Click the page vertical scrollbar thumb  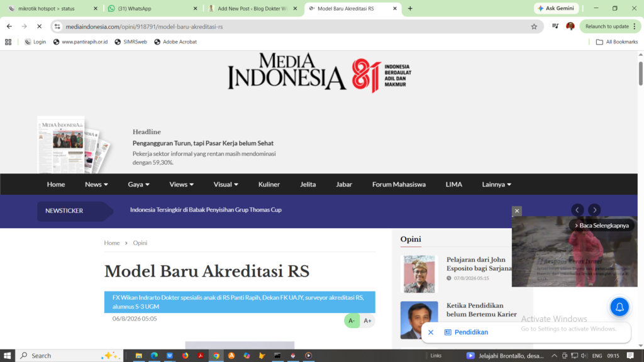[640, 74]
